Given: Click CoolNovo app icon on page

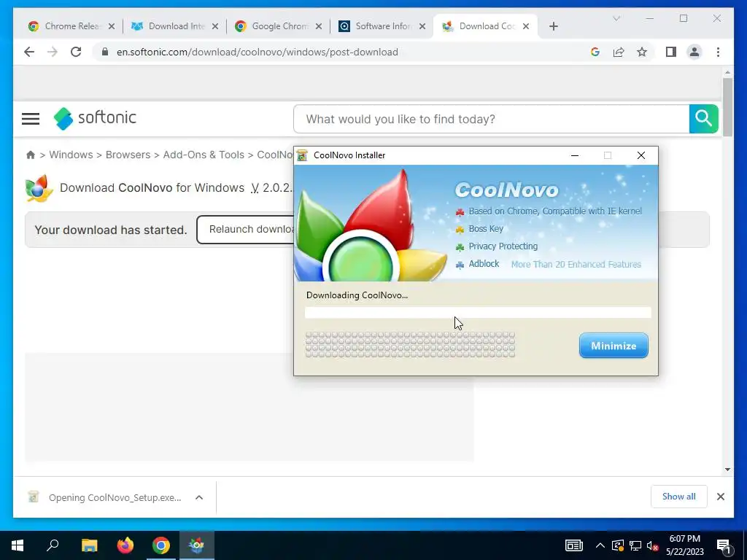Looking at the screenshot, I should (x=39, y=187).
